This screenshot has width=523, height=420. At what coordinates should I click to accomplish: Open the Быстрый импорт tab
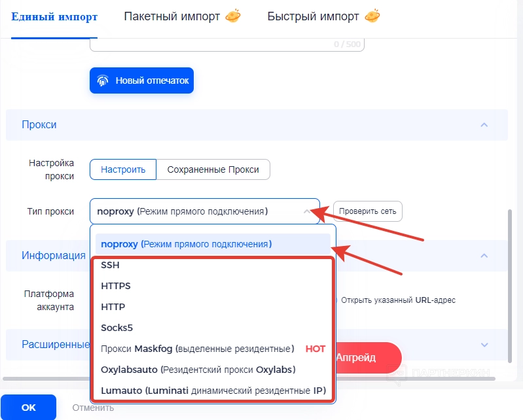click(313, 16)
